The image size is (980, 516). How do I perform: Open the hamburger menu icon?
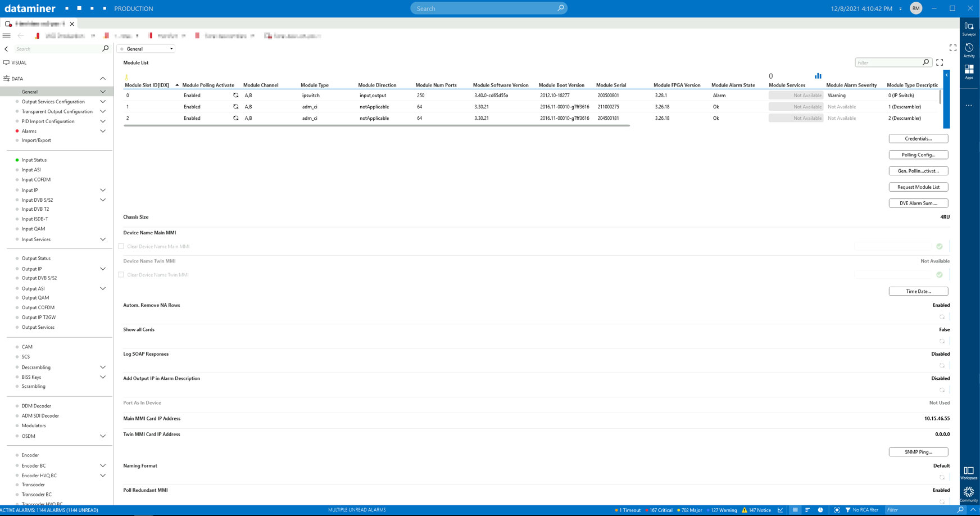point(7,35)
